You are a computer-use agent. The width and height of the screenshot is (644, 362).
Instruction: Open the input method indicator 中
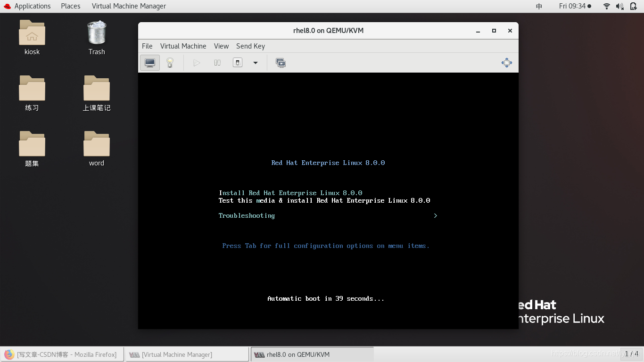point(539,6)
